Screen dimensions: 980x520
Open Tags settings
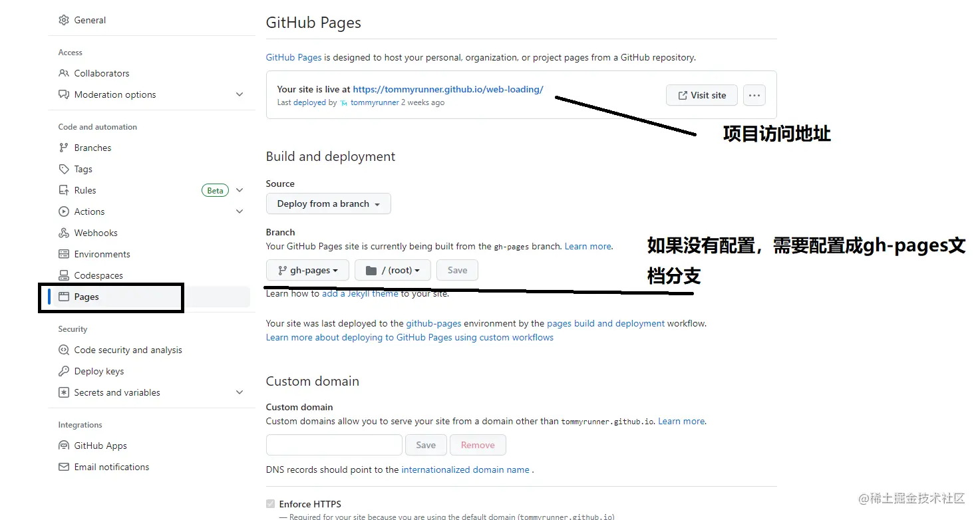point(83,169)
